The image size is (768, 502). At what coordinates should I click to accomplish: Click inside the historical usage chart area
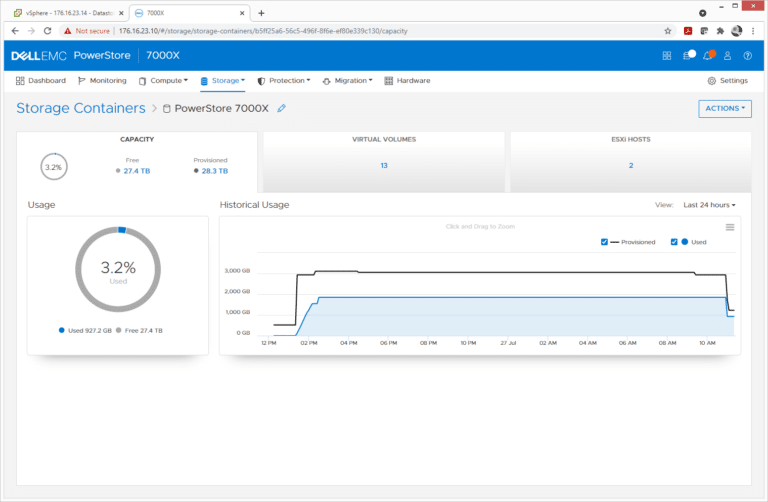coord(496,294)
